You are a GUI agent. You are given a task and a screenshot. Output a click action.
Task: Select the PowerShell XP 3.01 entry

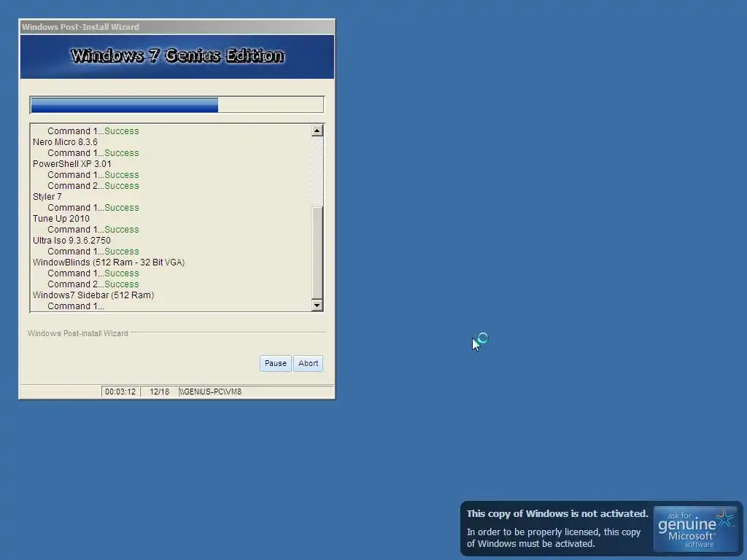click(72, 164)
